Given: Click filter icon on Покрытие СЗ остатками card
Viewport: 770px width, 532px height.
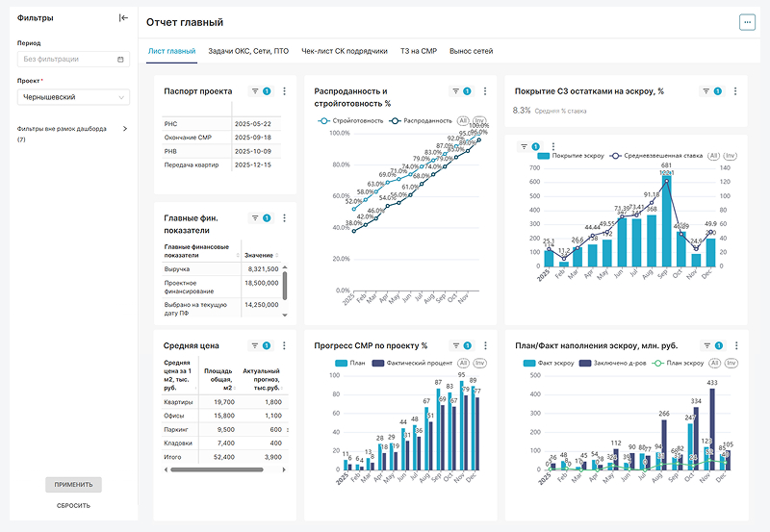Looking at the screenshot, I should coord(706,91).
